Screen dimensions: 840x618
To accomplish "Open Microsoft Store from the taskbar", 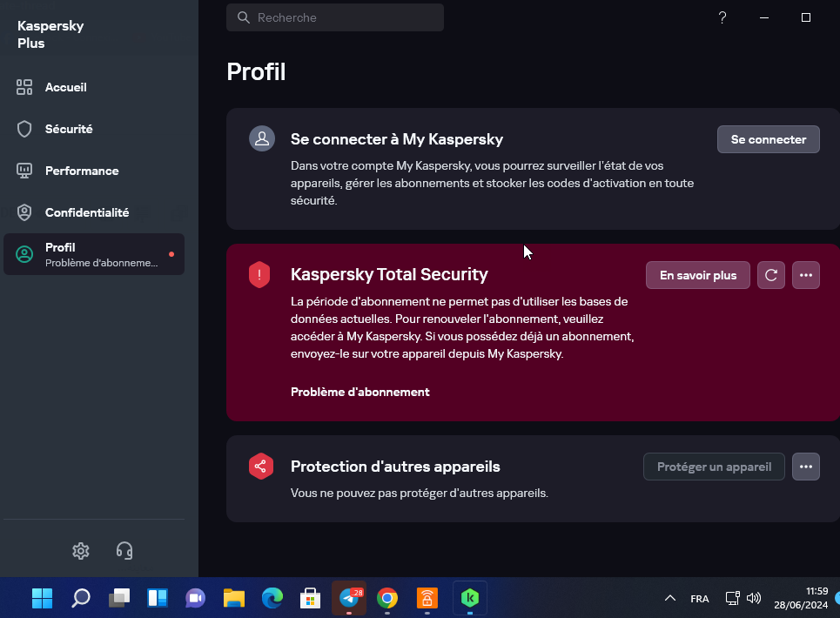I will tap(310, 598).
